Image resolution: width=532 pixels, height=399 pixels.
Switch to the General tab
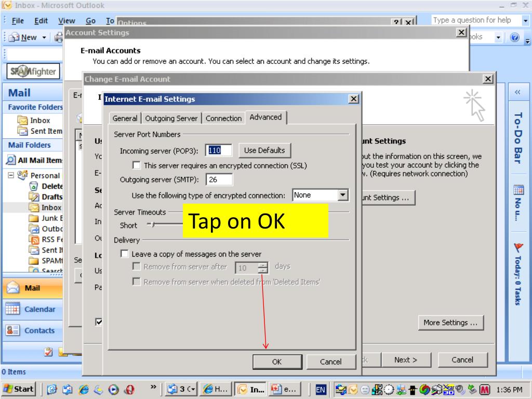tap(125, 118)
